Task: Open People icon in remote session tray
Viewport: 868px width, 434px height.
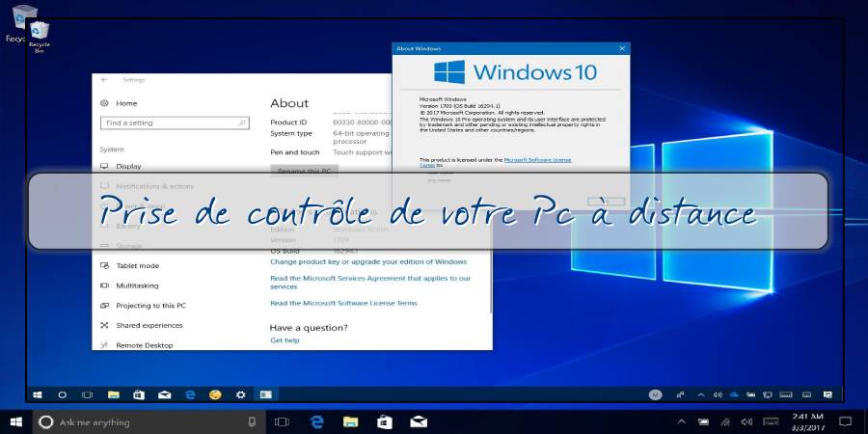Action: 680,394
